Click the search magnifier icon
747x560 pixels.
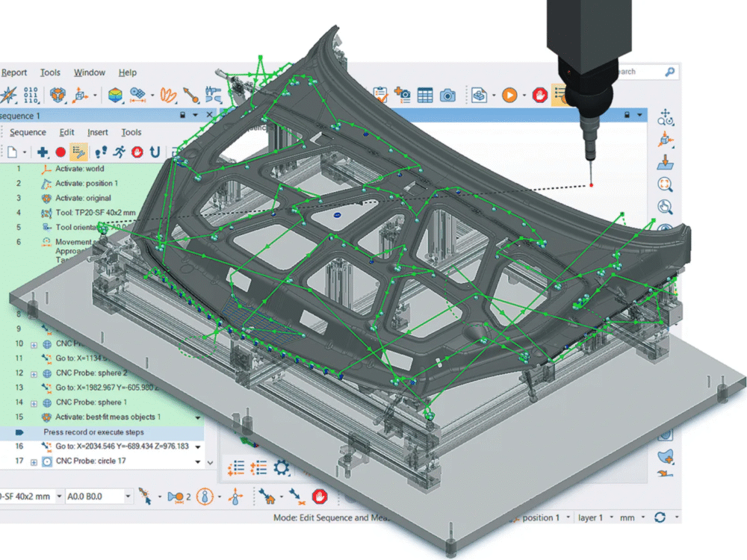tap(670, 72)
